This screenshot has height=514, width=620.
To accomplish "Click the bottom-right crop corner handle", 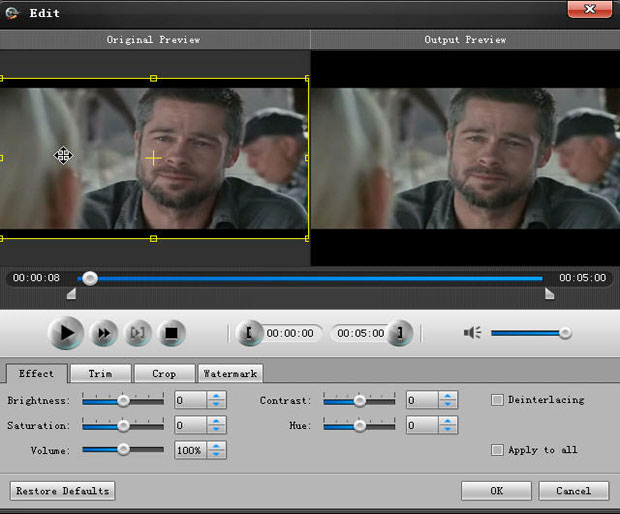I will click(x=307, y=238).
